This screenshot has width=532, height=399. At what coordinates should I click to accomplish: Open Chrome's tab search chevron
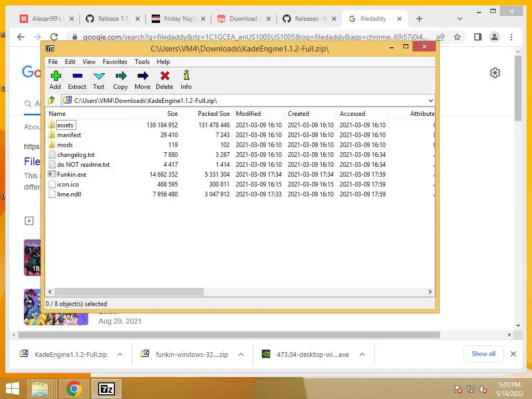pyautogui.click(x=460, y=19)
